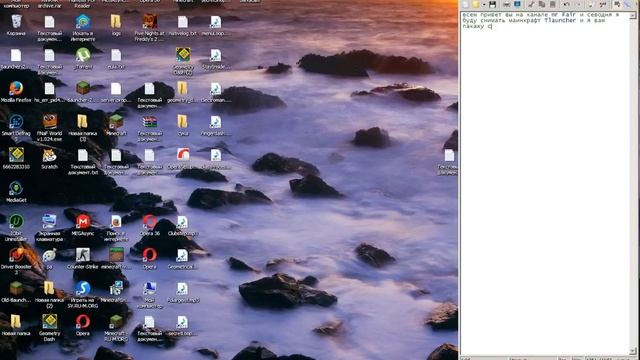Image resolution: width=640 pixels, height=360 pixels.
Task: Expand the Open dropdown arrow in editor toolbar
Action: 484,4
